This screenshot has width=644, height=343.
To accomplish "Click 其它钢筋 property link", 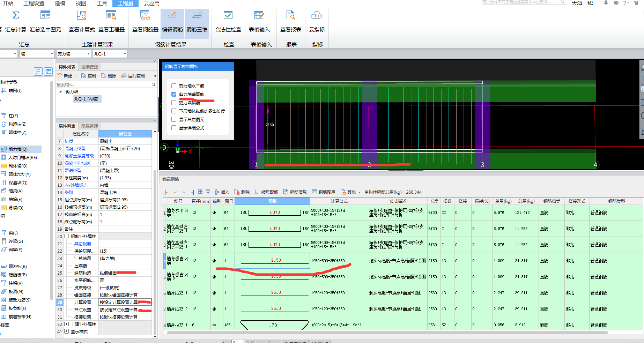I will 83,244.
